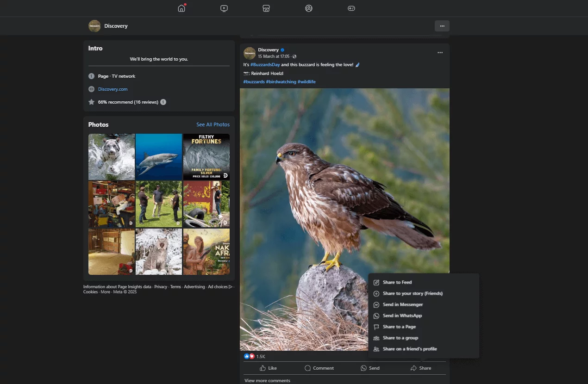Click the Discovery avatar on the post

(250, 53)
